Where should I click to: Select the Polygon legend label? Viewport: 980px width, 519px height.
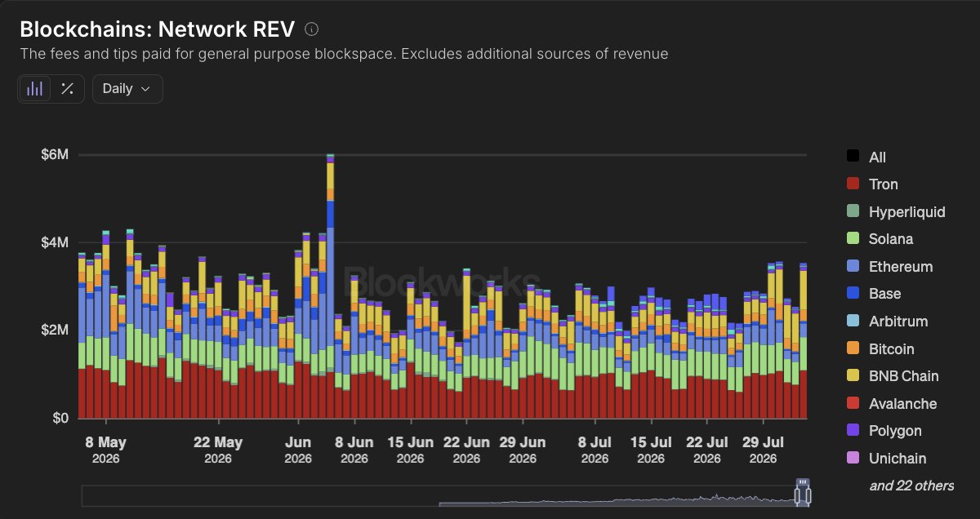pos(895,431)
